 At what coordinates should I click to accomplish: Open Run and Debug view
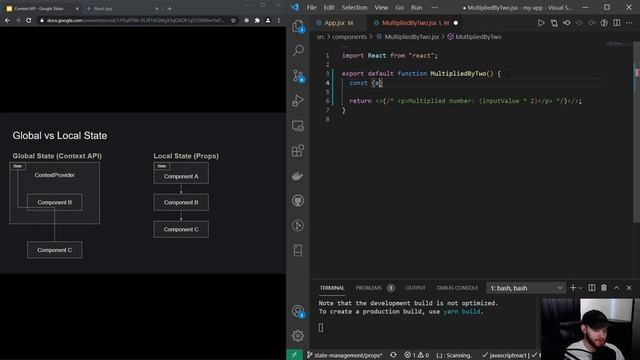pos(298,100)
